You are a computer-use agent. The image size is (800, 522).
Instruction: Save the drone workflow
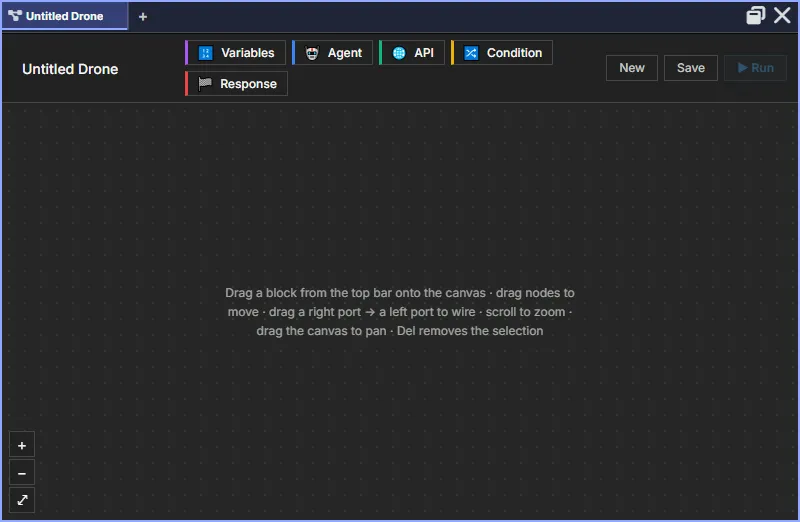(691, 68)
